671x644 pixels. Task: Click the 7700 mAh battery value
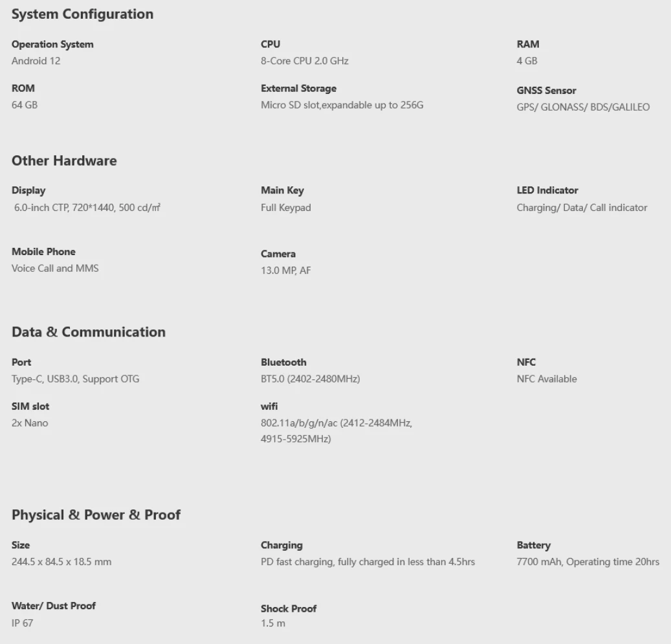click(x=588, y=562)
